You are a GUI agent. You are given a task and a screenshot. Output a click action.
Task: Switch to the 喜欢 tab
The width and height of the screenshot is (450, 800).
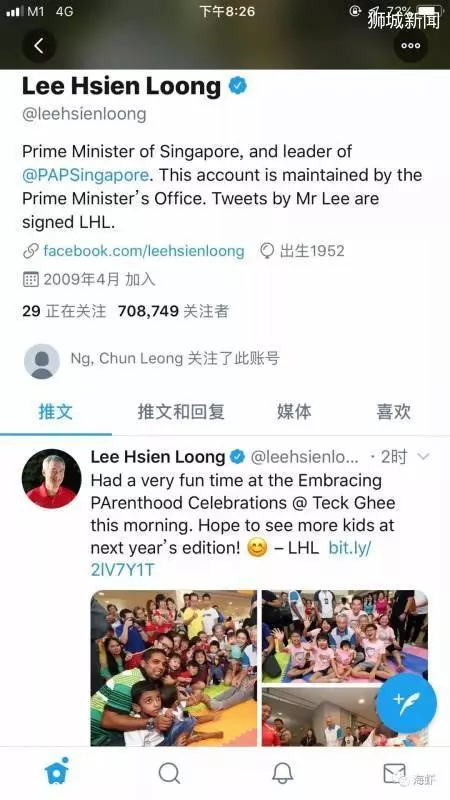point(393,411)
